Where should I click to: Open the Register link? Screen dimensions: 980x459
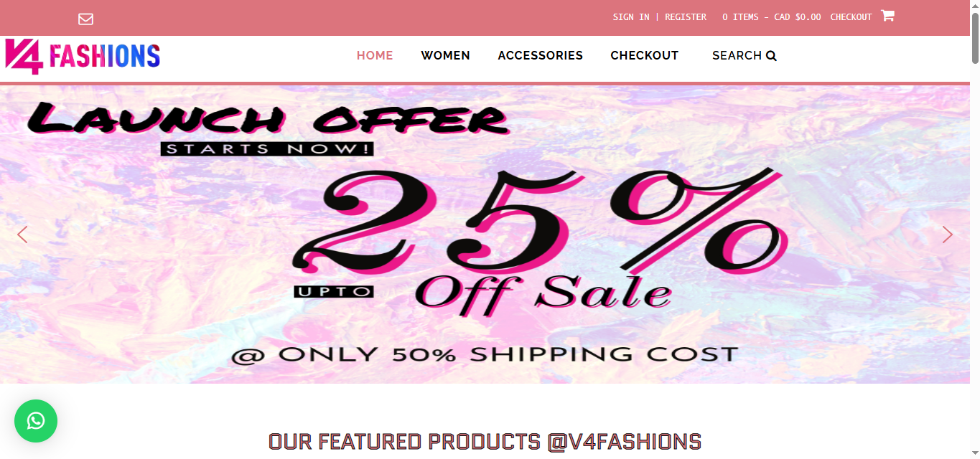click(x=686, y=17)
